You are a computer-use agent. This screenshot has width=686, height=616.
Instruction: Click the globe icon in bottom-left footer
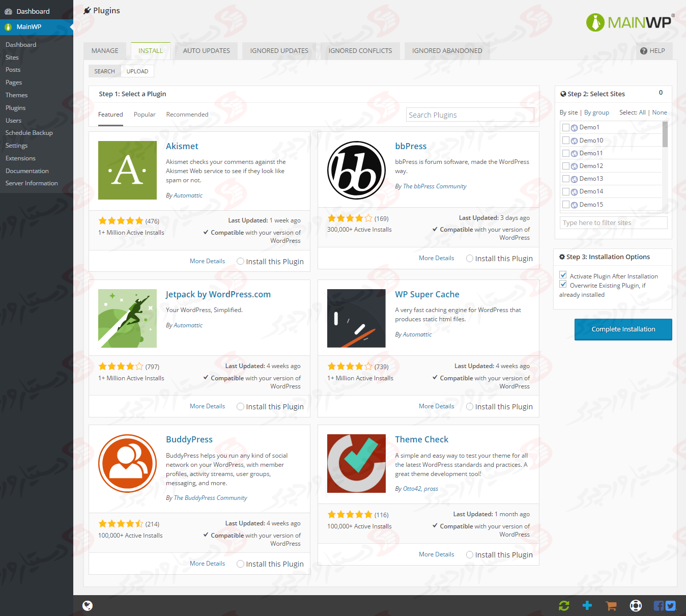click(x=88, y=605)
